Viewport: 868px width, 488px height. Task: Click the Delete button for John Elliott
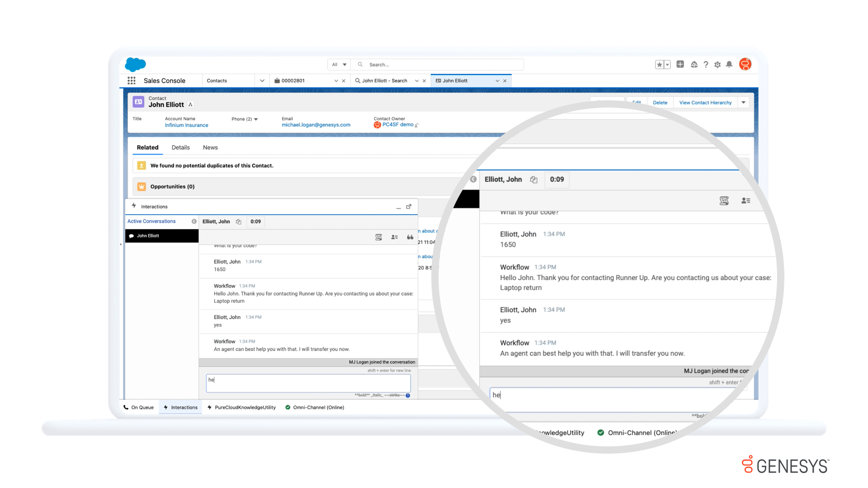pyautogui.click(x=660, y=102)
